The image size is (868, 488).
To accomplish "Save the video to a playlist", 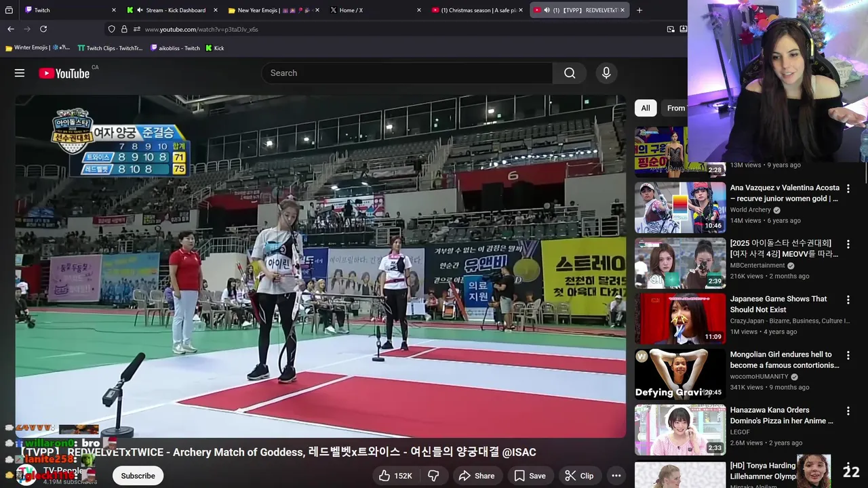I will (x=530, y=476).
